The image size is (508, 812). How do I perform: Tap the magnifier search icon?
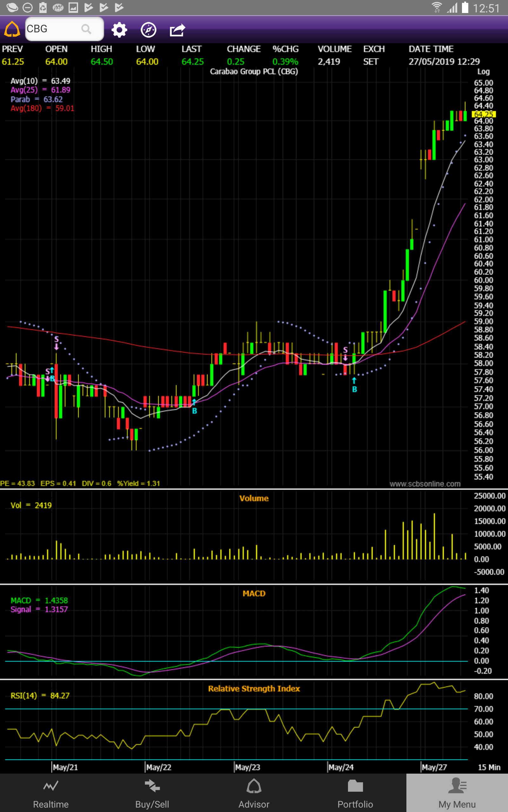click(x=86, y=29)
